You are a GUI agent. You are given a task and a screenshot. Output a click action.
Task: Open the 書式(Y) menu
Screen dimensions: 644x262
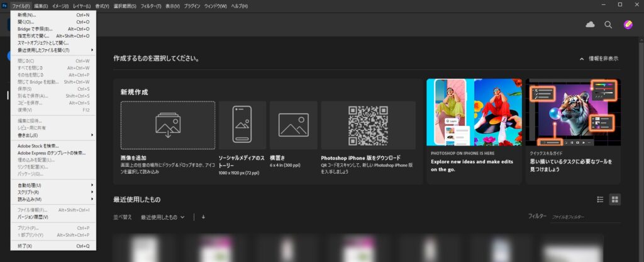pos(103,6)
